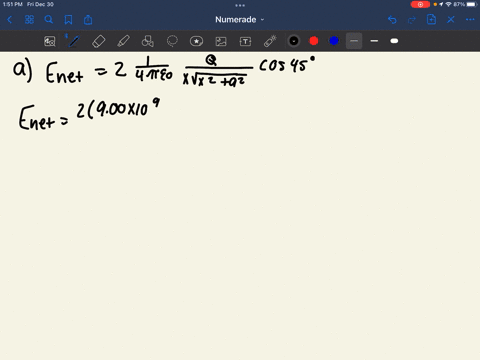Open the Elements sticker tool
The image size is (480, 360).
(196, 41)
